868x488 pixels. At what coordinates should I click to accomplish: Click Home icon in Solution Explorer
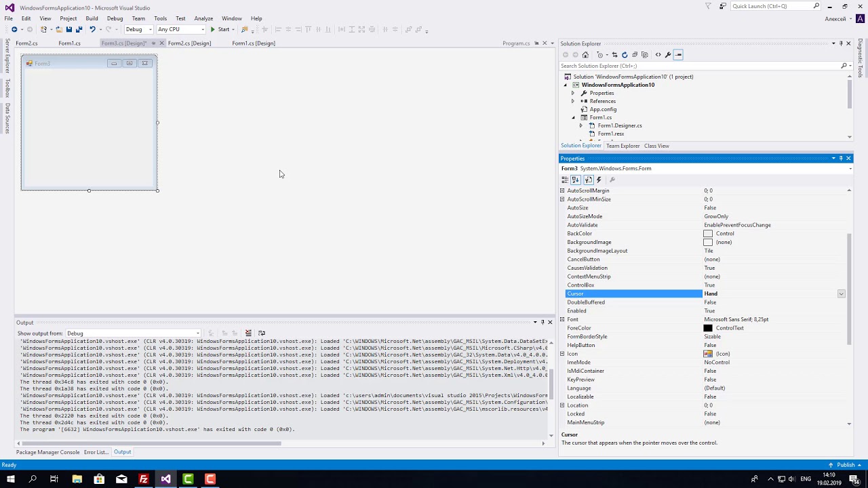click(585, 55)
